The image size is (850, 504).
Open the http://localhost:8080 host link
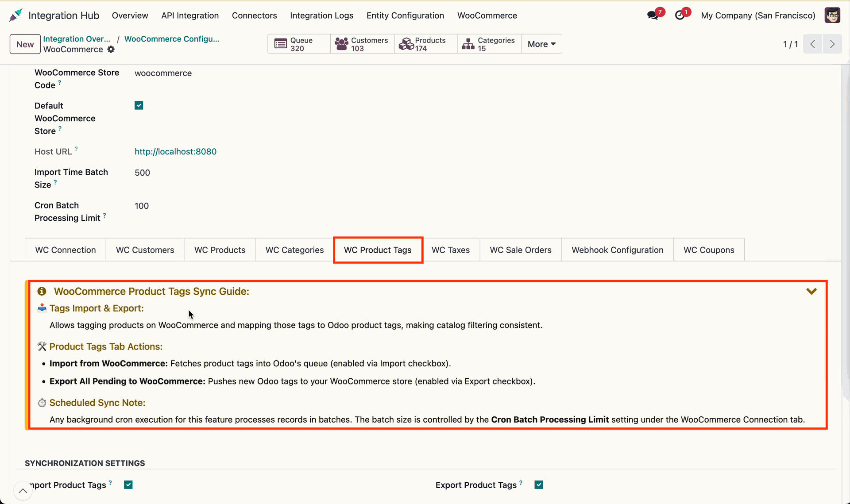click(x=175, y=152)
